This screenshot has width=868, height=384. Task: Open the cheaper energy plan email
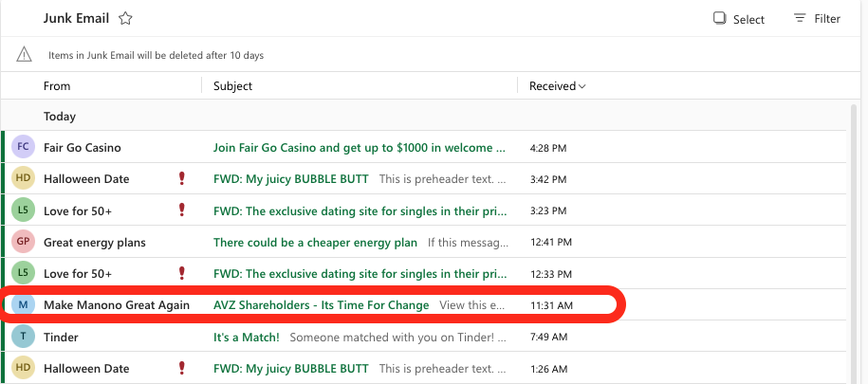315,242
